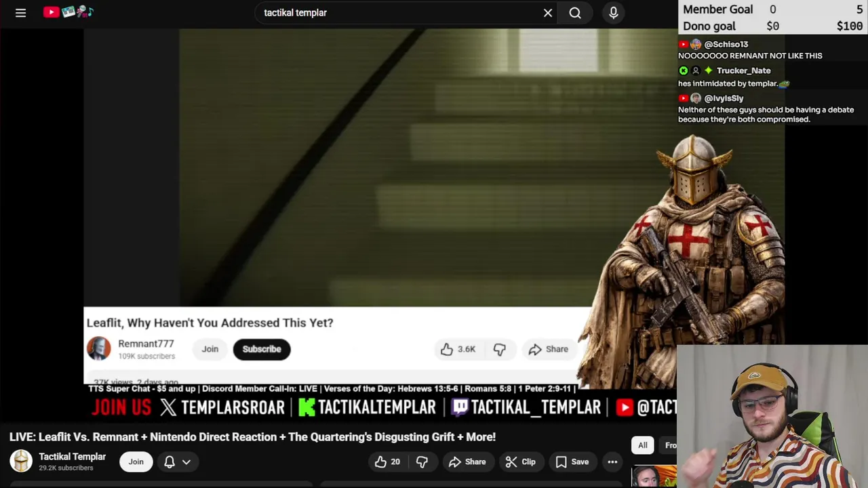Like the livestream with 20 likes
The width and height of the screenshot is (868, 488).
click(x=387, y=462)
